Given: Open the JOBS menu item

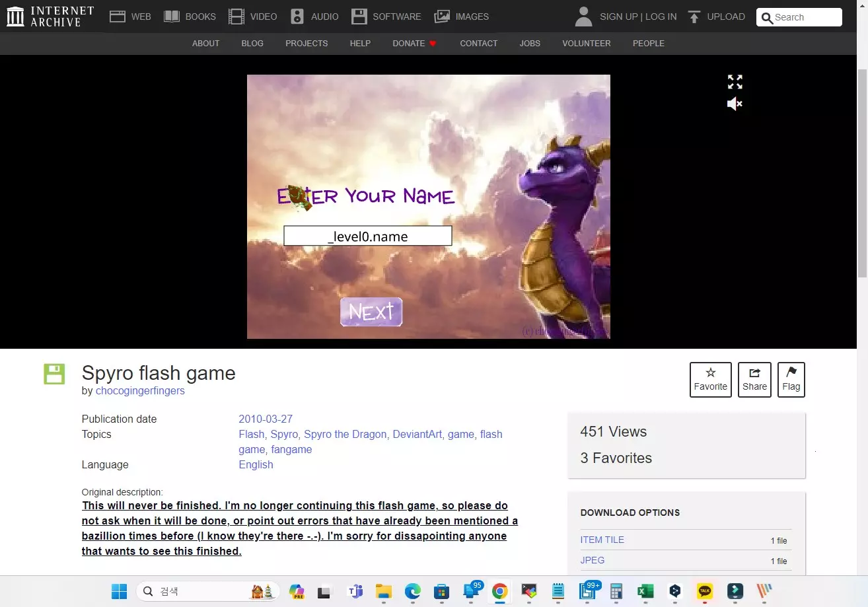Looking at the screenshot, I should tap(530, 43).
